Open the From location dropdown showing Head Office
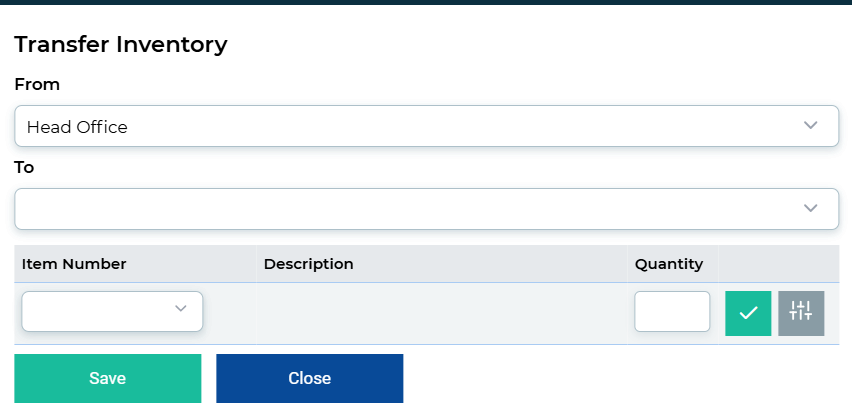This screenshot has height=418, width=852. (x=427, y=126)
